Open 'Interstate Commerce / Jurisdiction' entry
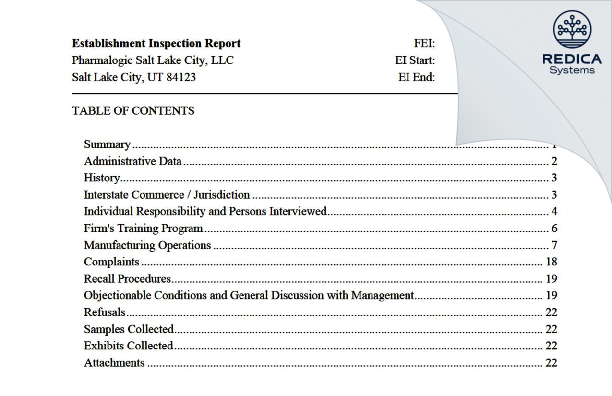This screenshot has width=612, height=396. (x=320, y=195)
